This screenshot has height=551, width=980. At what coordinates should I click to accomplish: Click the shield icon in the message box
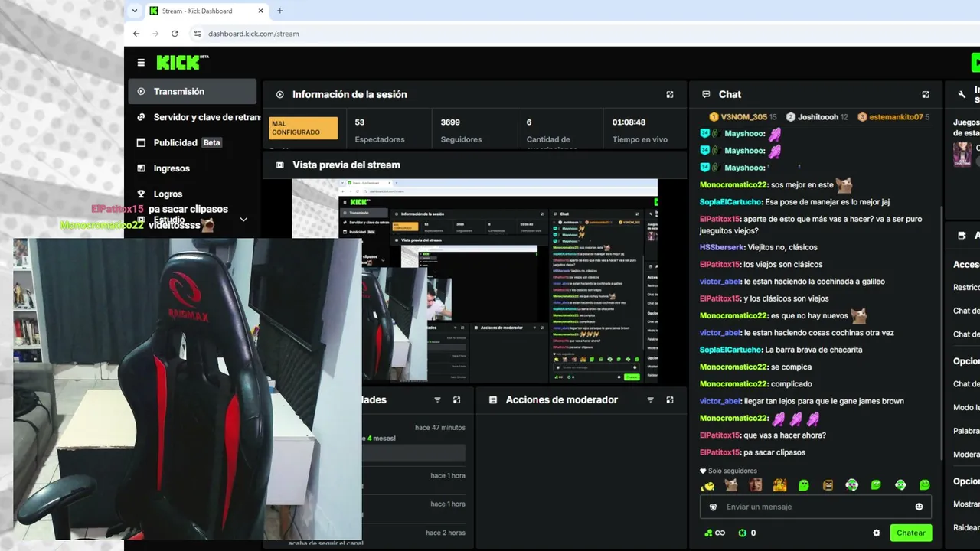pyautogui.click(x=713, y=507)
